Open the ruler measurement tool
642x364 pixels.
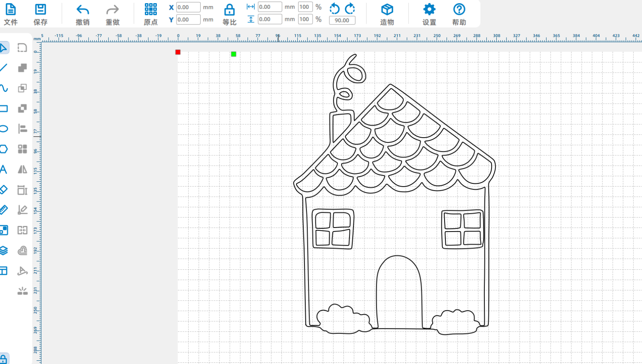point(4,209)
